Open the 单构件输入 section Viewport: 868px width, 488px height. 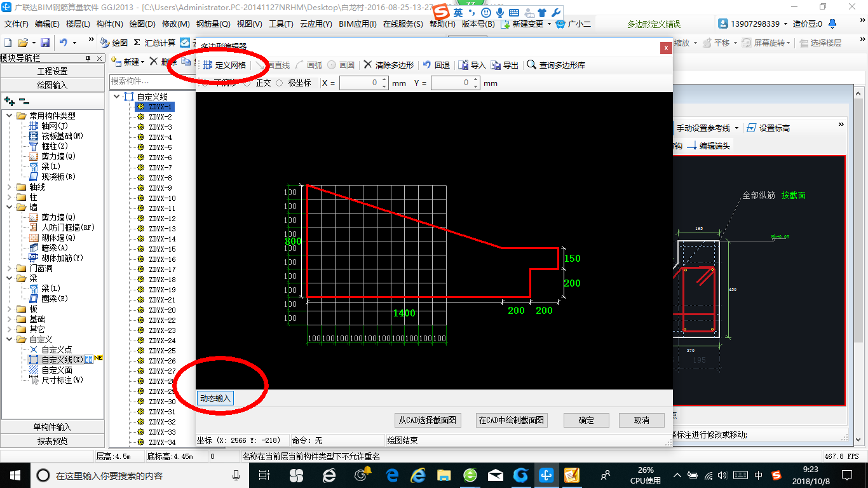point(52,427)
